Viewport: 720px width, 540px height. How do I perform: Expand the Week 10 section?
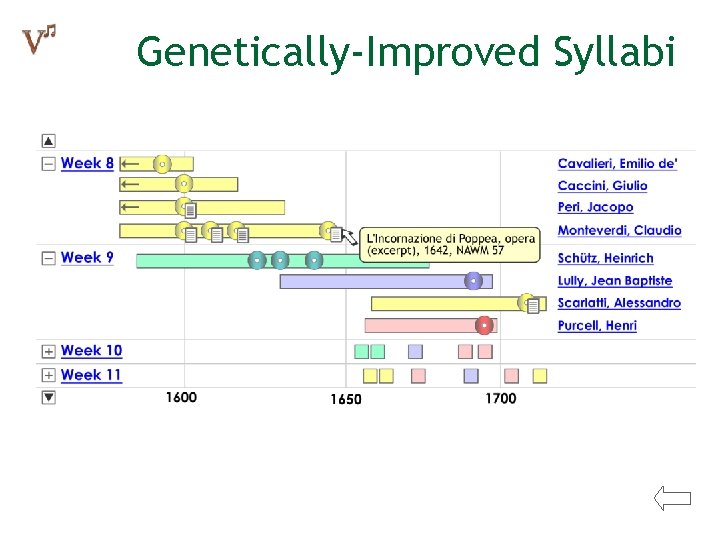pyautogui.click(x=48, y=351)
